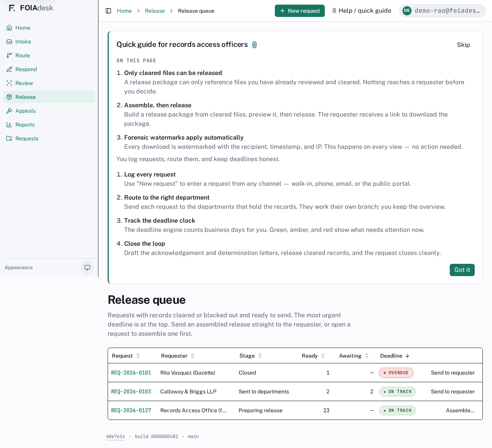Send REQ-2026-0101 to requester
492x448 pixels.
click(x=452, y=373)
